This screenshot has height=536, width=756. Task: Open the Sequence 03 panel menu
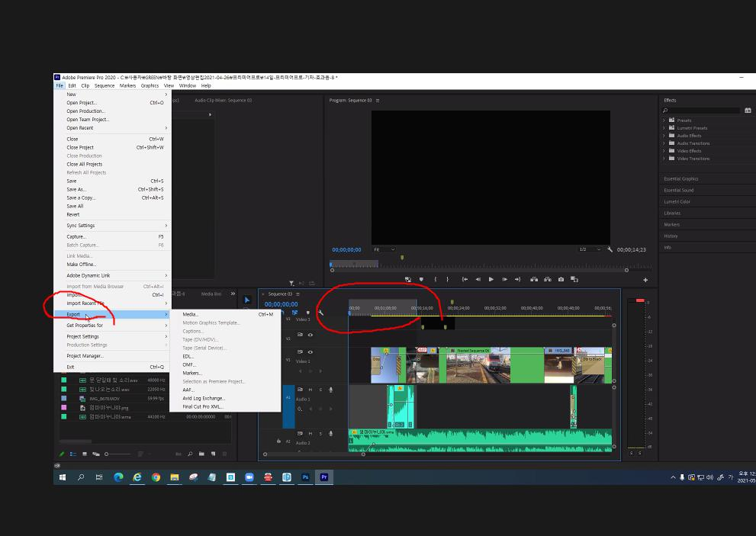click(x=298, y=294)
